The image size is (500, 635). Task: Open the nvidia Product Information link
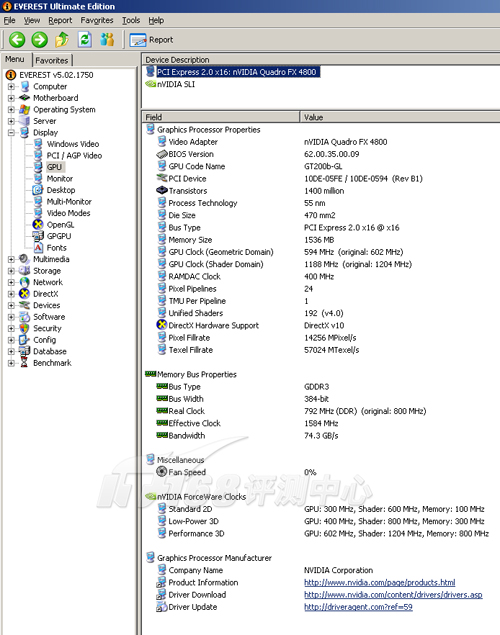pyautogui.click(x=379, y=582)
